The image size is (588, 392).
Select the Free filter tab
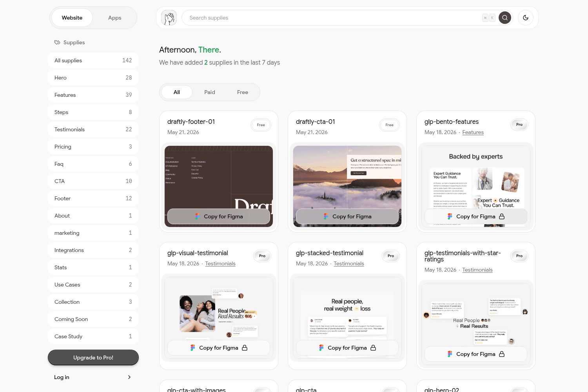click(x=243, y=92)
